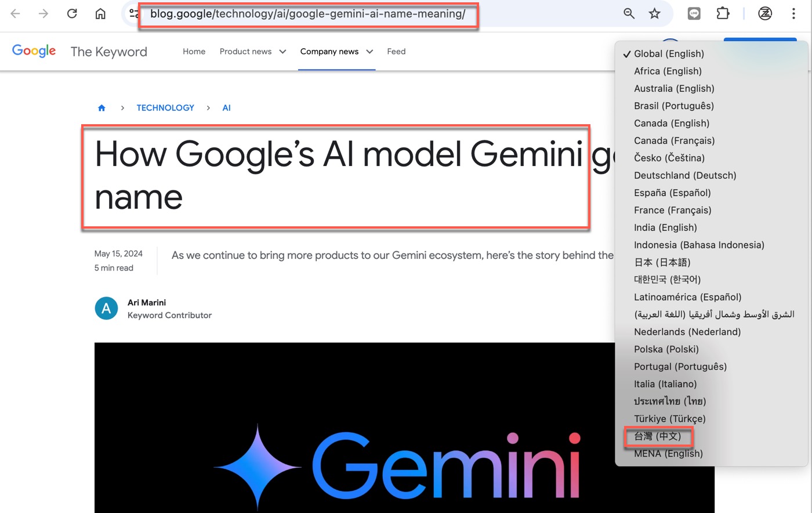Go to the Home nav item

(194, 52)
